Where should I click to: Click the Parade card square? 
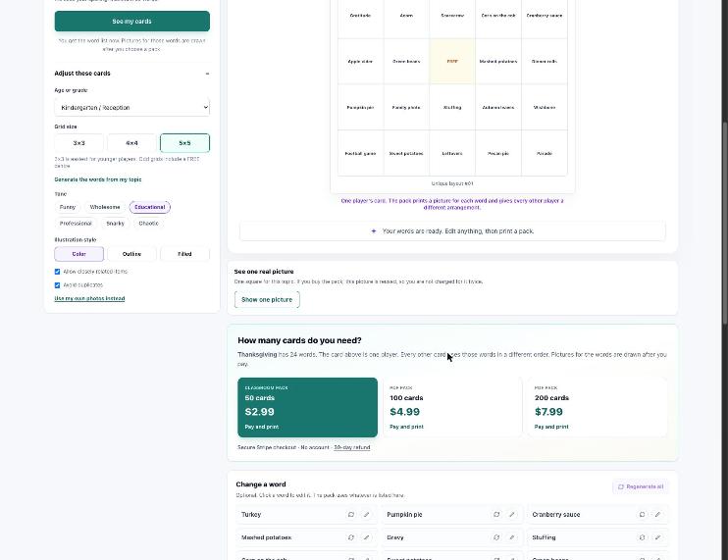click(x=545, y=153)
